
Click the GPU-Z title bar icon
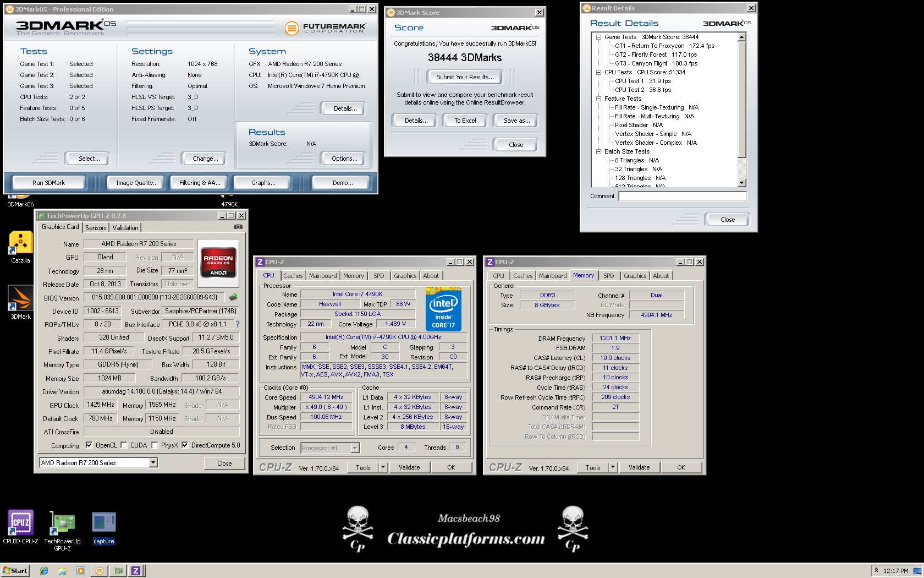point(41,216)
